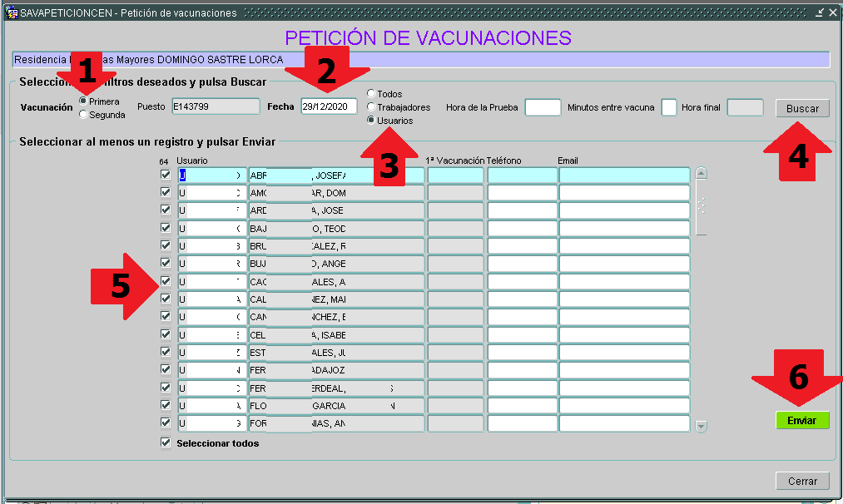Click the scroll up arrow of the user list
The width and height of the screenshot is (843, 504).
pos(701,174)
